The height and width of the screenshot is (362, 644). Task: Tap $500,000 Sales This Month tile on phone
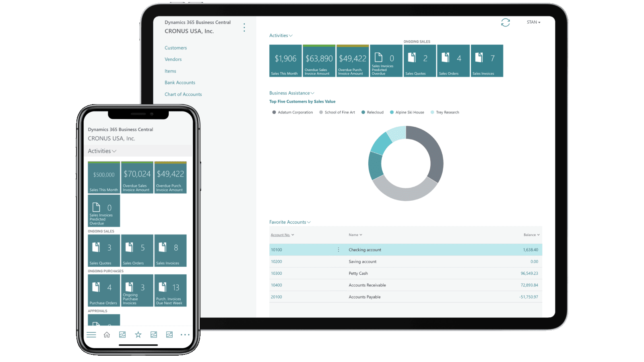point(104,177)
